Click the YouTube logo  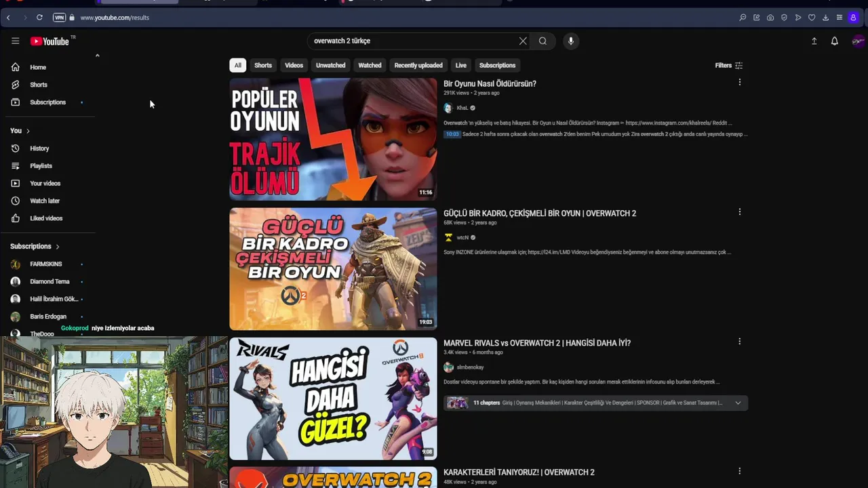point(50,41)
